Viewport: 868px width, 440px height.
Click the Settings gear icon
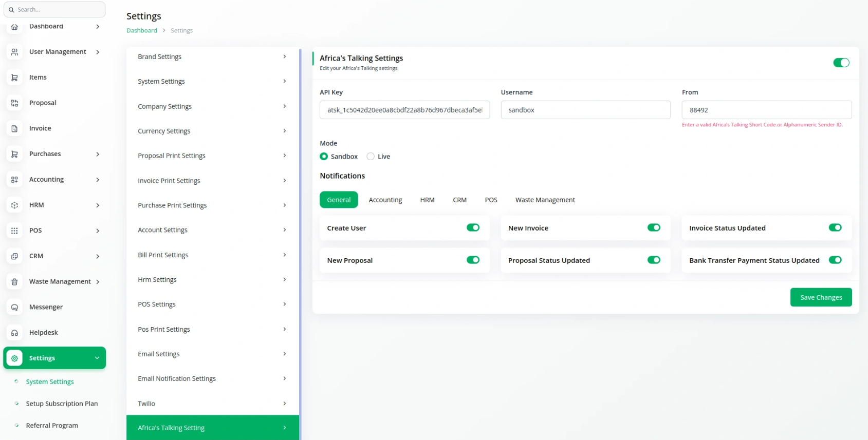pos(14,358)
